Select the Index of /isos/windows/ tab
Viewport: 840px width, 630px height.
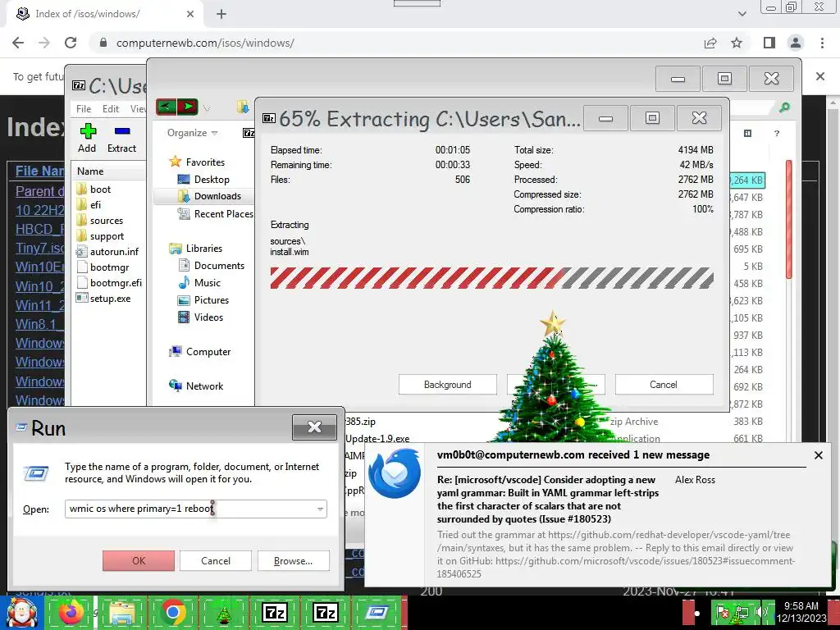(x=104, y=14)
